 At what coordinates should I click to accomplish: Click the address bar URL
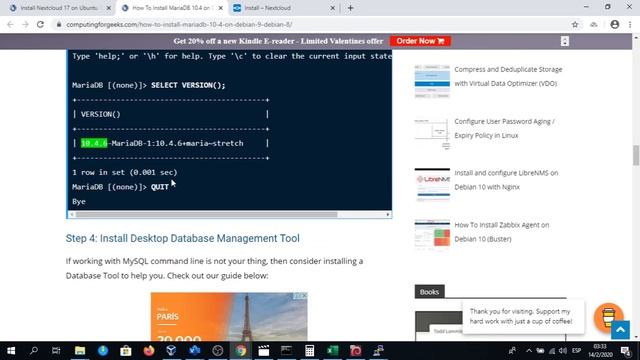point(179,24)
